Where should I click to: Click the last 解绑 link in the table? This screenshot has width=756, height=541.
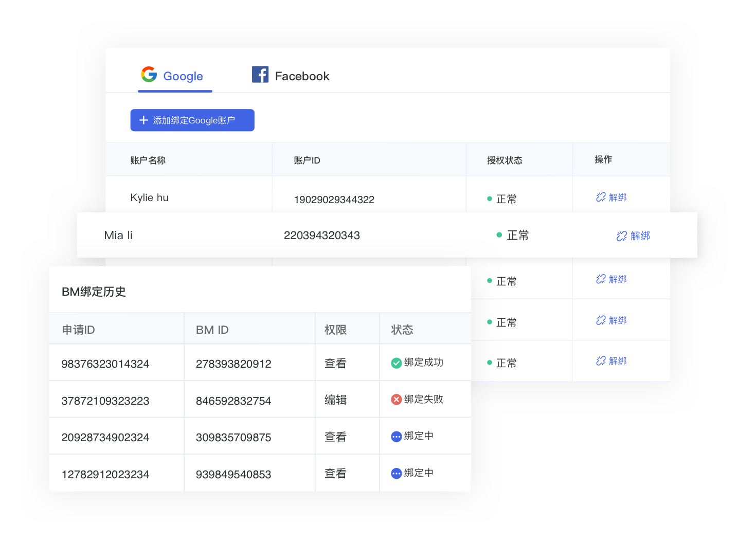click(617, 361)
